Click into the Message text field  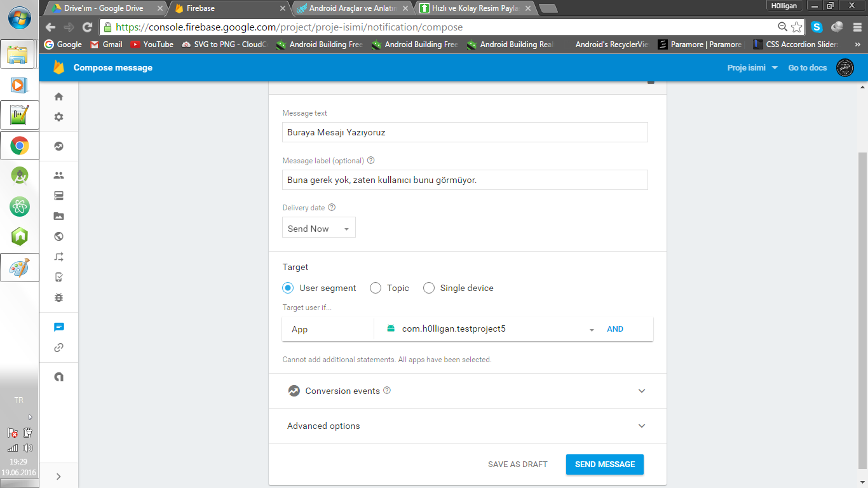(465, 132)
